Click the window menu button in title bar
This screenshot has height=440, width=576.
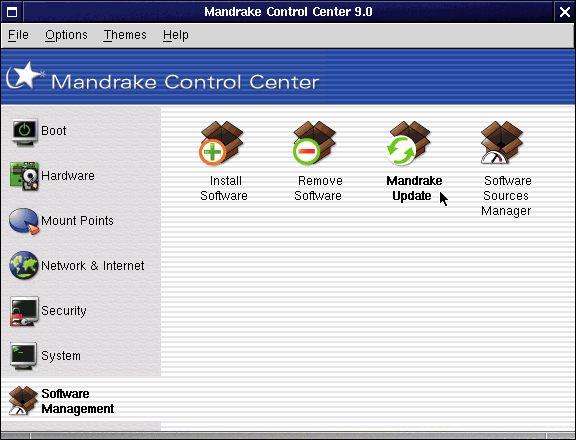pyautogui.click(x=12, y=12)
